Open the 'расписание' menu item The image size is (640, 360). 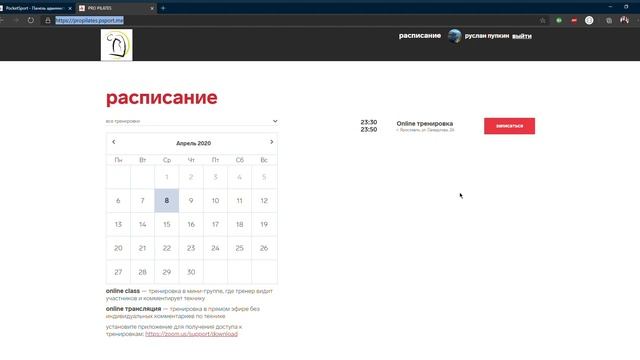point(420,36)
